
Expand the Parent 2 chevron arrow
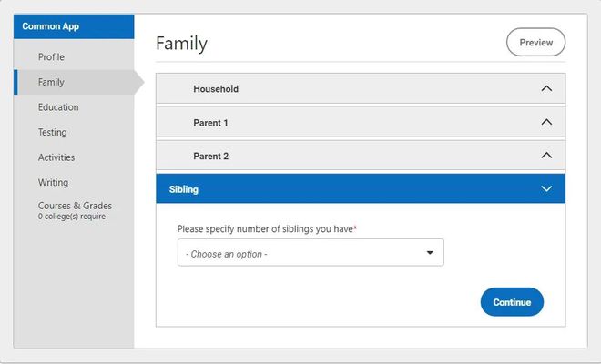pos(546,156)
